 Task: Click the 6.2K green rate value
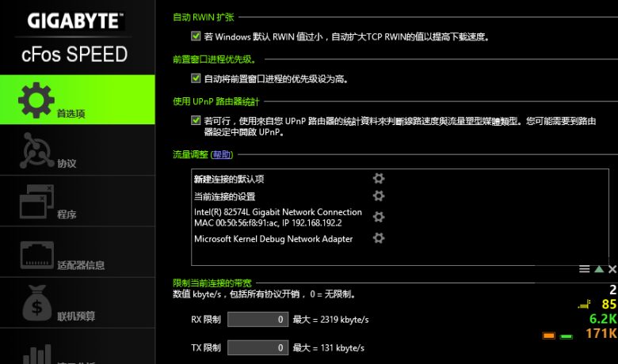pyautogui.click(x=603, y=319)
